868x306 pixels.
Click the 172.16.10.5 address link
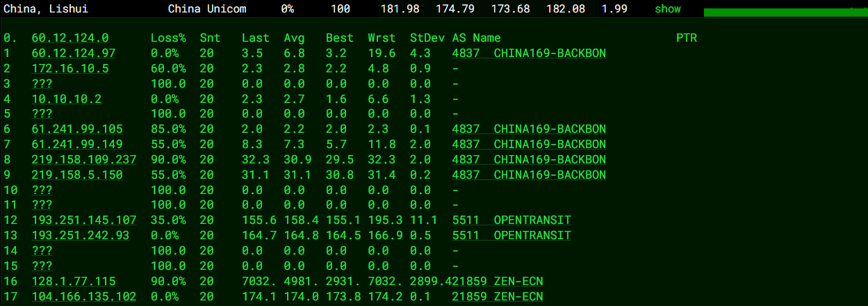(69, 68)
